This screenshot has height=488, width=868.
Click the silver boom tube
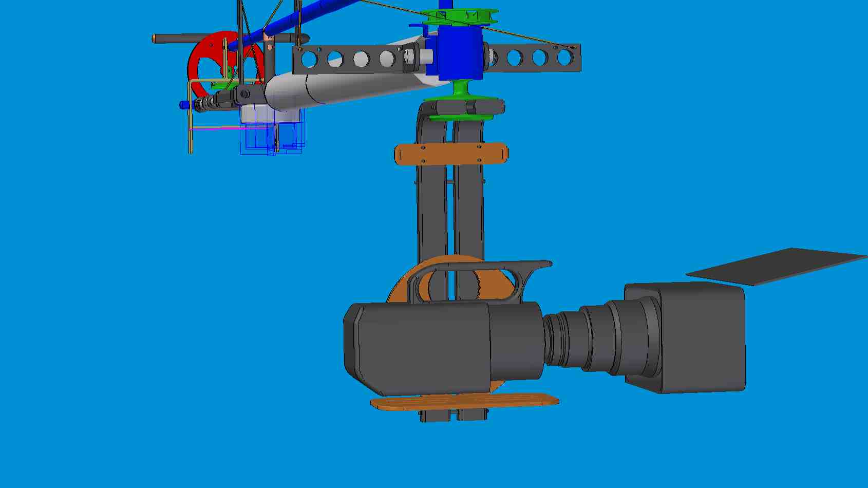coord(354,82)
